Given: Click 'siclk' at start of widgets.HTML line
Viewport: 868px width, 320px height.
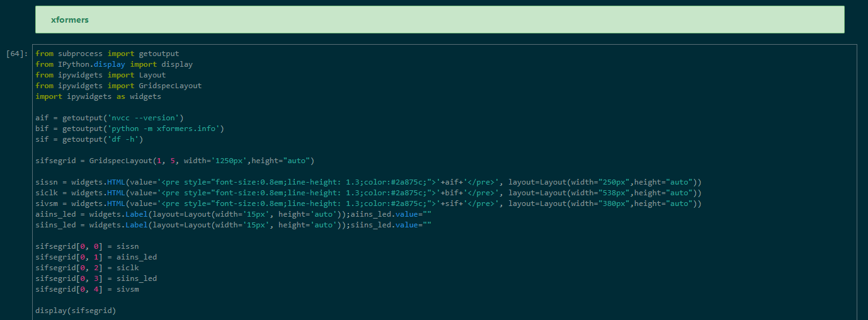Looking at the screenshot, I should pos(47,193).
